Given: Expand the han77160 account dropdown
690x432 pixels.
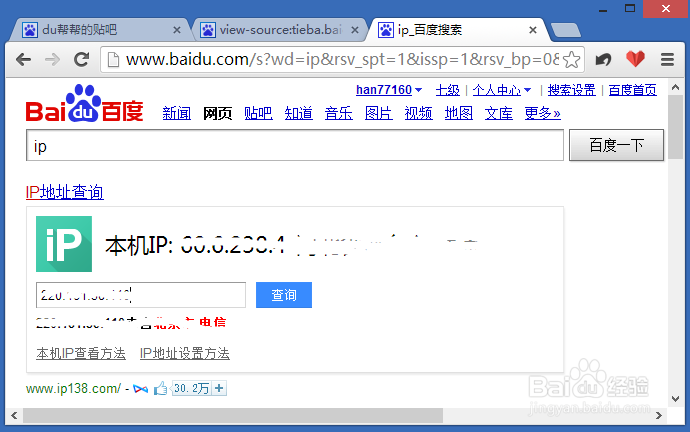Looking at the screenshot, I should 389,90.
